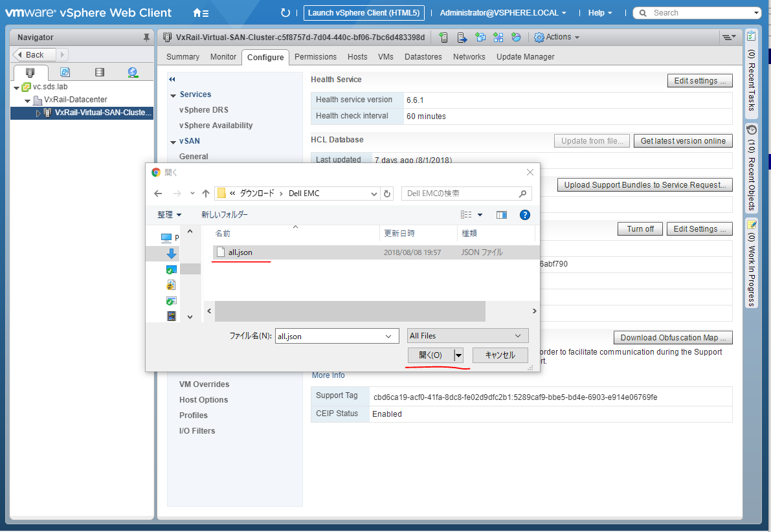Click the move hosts into cluster icon
This screenshot has width=771, height=532.
pos(462,38)
